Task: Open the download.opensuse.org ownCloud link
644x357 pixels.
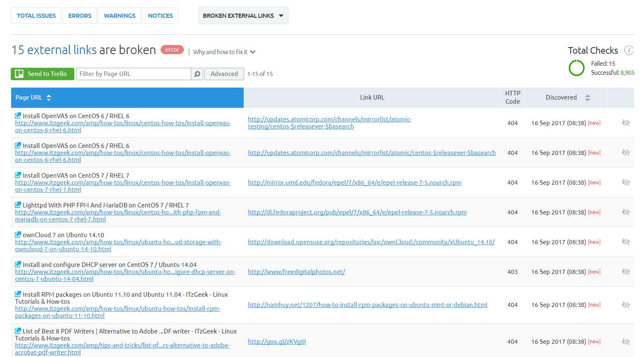Action: click(x=371, y=242)
